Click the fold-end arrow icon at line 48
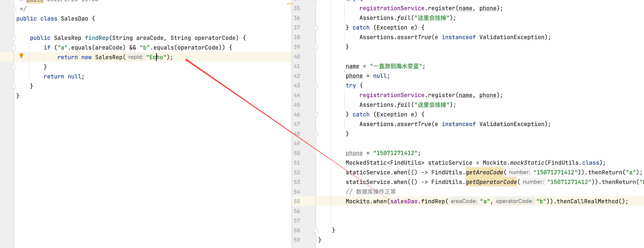Image resolution: width=644 pixels, height=248 pixels. pos(316,134)
